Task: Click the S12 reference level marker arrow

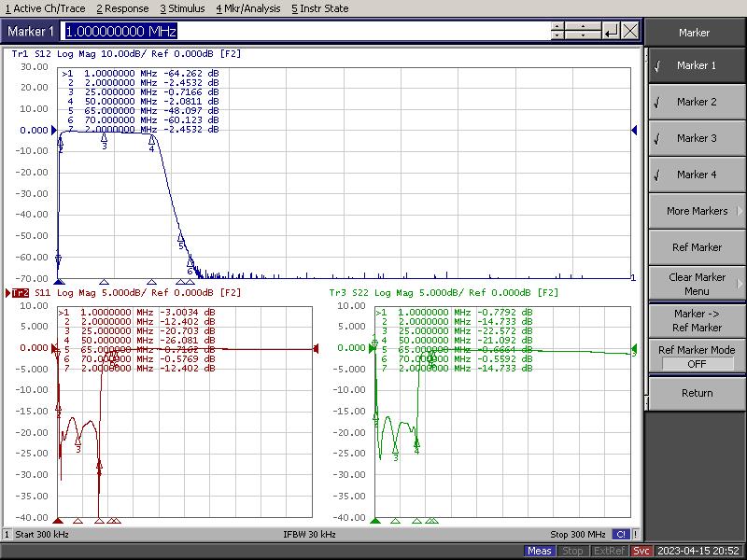Action: tap(635, 131)
